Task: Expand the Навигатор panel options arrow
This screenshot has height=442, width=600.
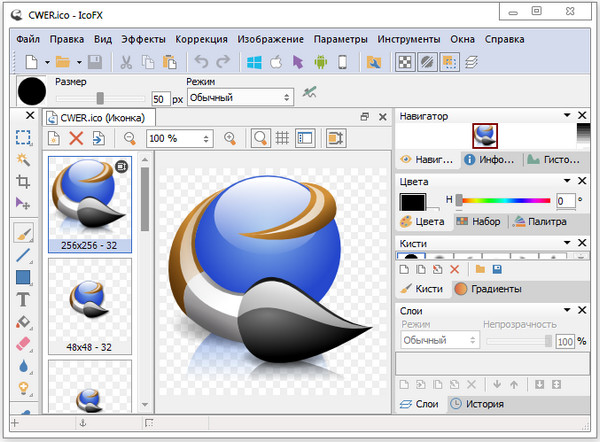Action: (568, 117)
